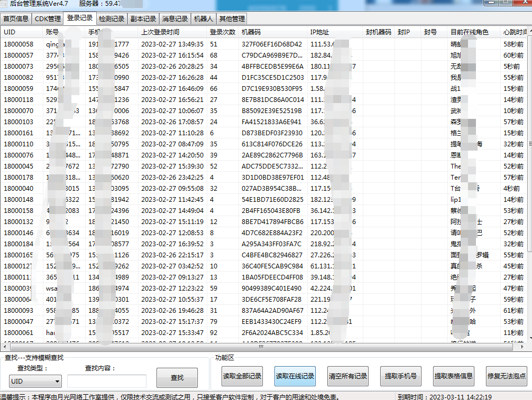Switch to the 首页信息 tab
Image resolution: width=532 pixels, height=400 pixels.
click(x=16, y=19)
